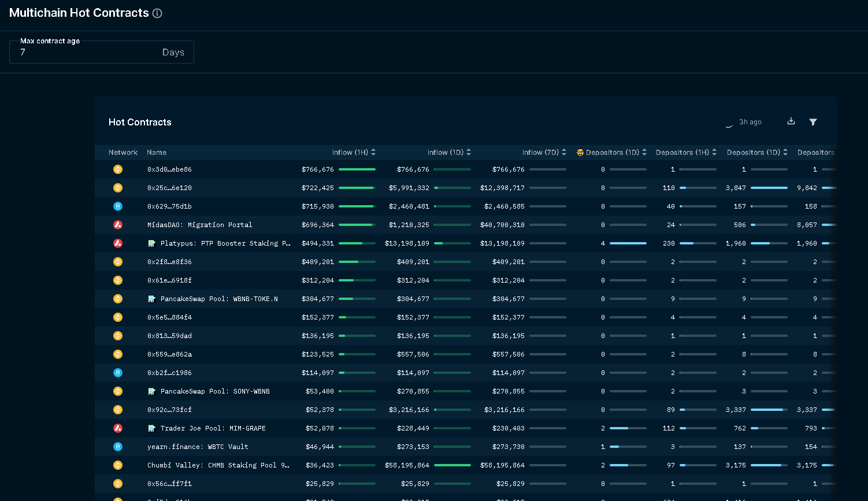Click the 3h ago last-updated label
This screenshot has width=868, height=501.
[x=750, y=122]
